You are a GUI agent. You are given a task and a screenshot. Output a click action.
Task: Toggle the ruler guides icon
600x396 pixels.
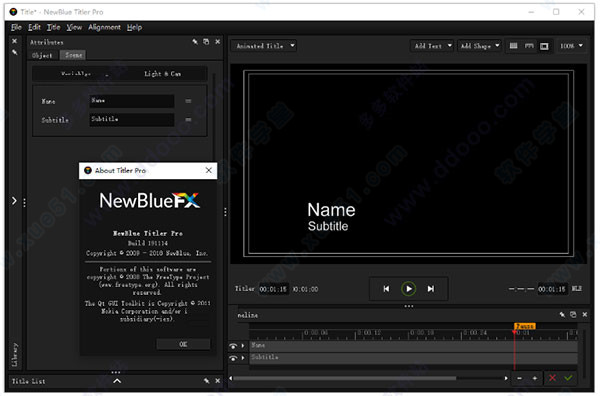pyautogui.click(x=529, y=46)
